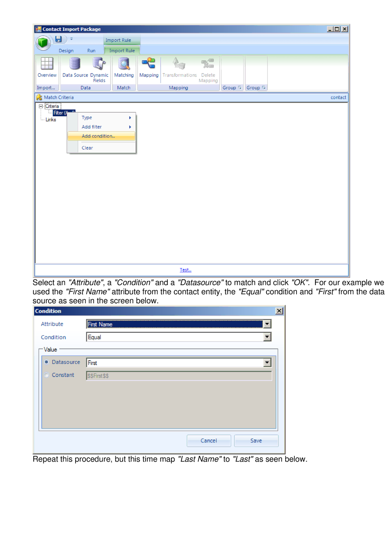Open the Data Source database icon
This screenshot has width=392, height=555.
[x=75, y=63]
